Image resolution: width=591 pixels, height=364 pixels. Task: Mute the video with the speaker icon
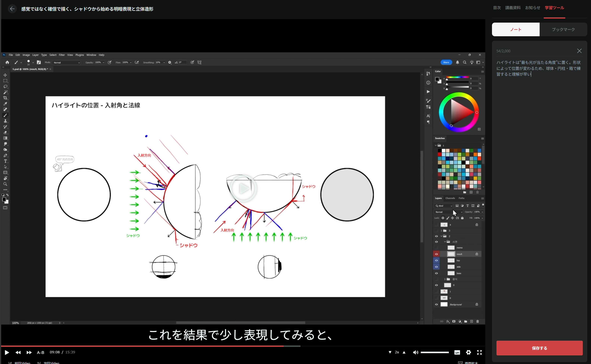click(416, 352)
